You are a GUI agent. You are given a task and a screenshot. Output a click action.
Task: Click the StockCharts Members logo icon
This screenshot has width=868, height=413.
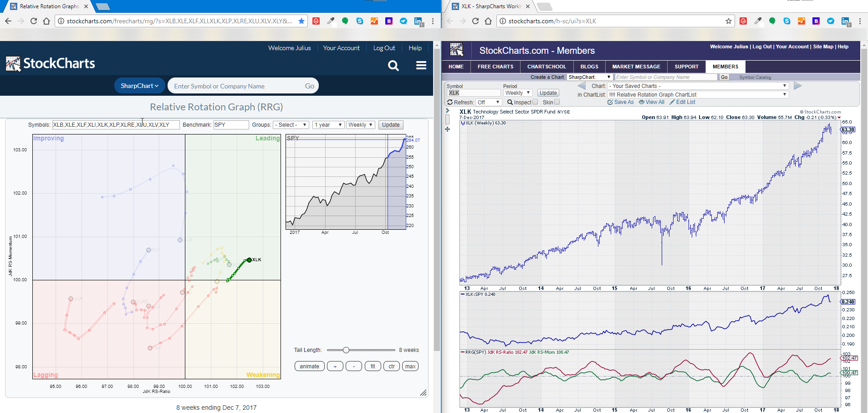click(x=456, y=50)
